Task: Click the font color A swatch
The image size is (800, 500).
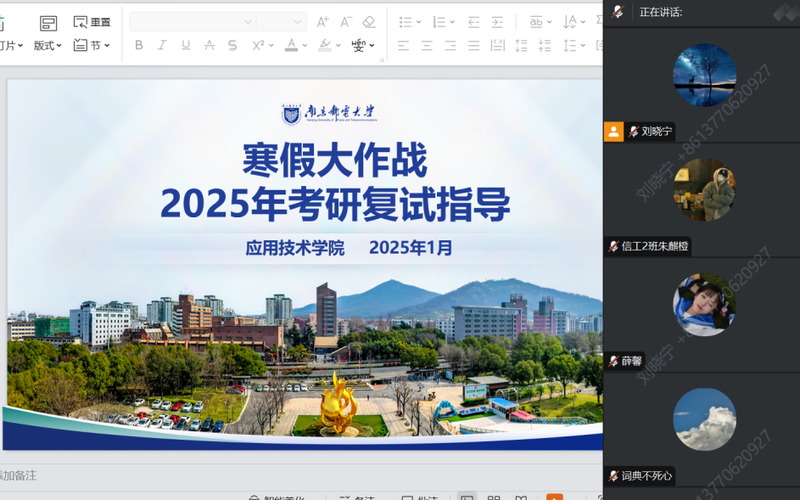Action: tap(291, 45)
